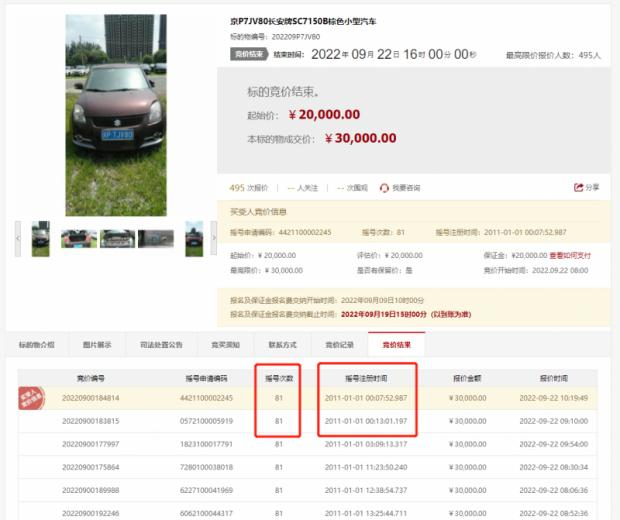
Task: Click the left arrow of the thumbnail carousel
Action: coord(18,238)
